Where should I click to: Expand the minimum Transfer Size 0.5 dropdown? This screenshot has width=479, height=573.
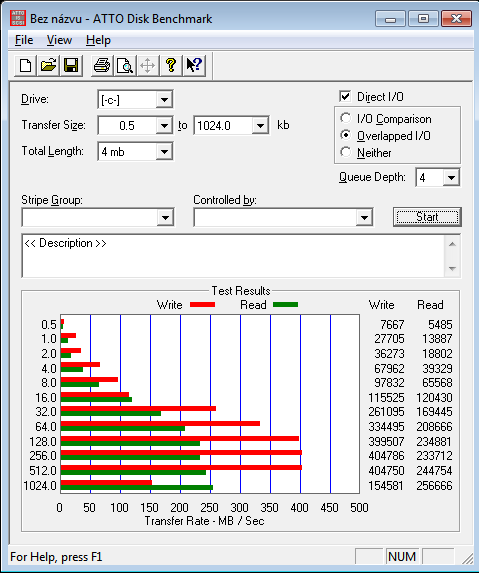164,126
